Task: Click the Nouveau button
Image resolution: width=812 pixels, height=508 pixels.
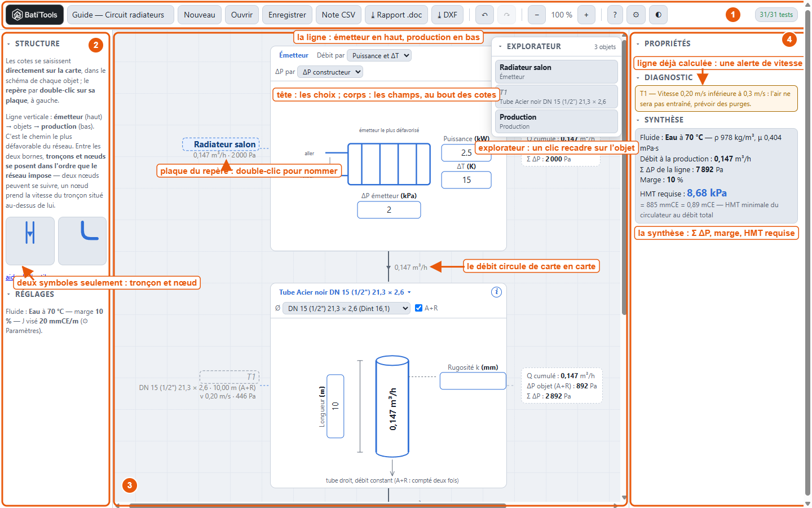Action: pyautogui.click(x=200, y=15)
